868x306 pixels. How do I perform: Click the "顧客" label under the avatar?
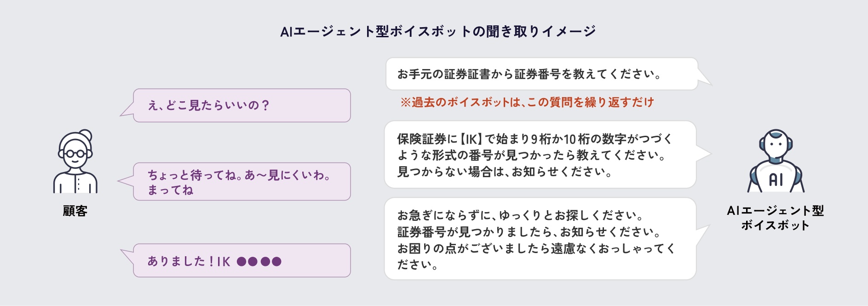tap(75, 211)
